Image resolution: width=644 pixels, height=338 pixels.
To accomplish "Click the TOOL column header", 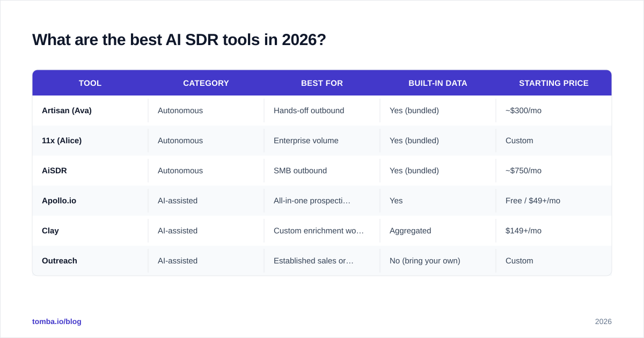I will tap(90, 83).
